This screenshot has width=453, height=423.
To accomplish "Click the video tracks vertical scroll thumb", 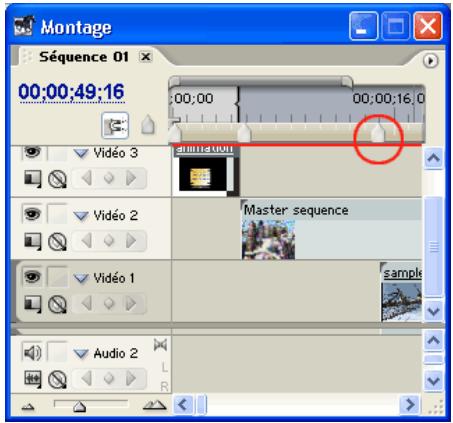I will pyautogui.click(x=433, y=247).
